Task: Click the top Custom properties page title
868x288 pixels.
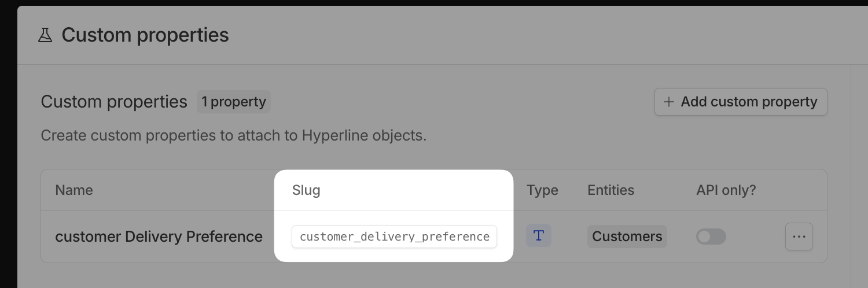Action: tap(145, 35)
